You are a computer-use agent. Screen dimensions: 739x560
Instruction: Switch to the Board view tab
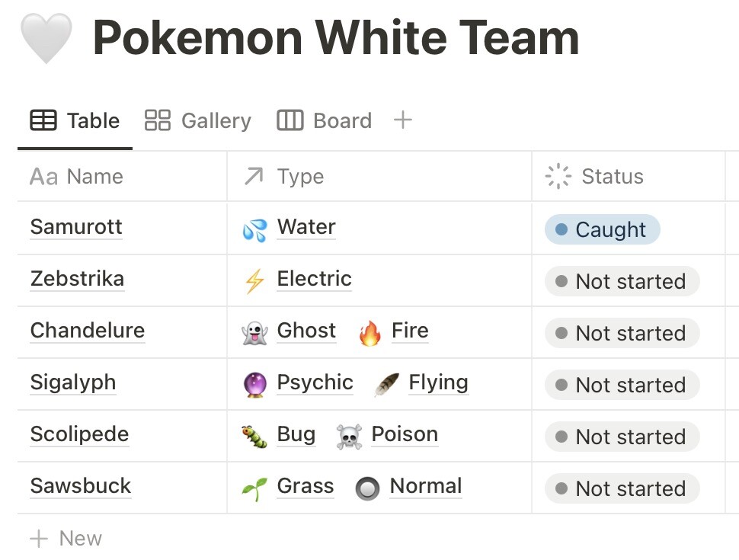[x=323, y=120]
